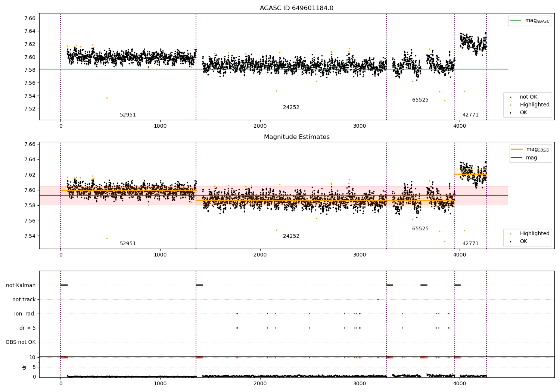Click the 4000 x-tick below top plot
560x392 pixels.
pyautogui.click(x=460, y=126)
